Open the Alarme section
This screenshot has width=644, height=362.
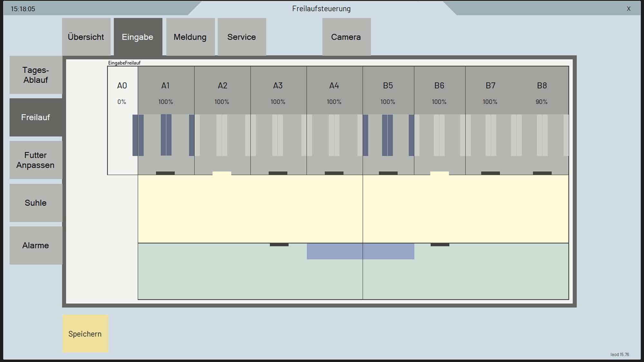(x=36, y=245)
